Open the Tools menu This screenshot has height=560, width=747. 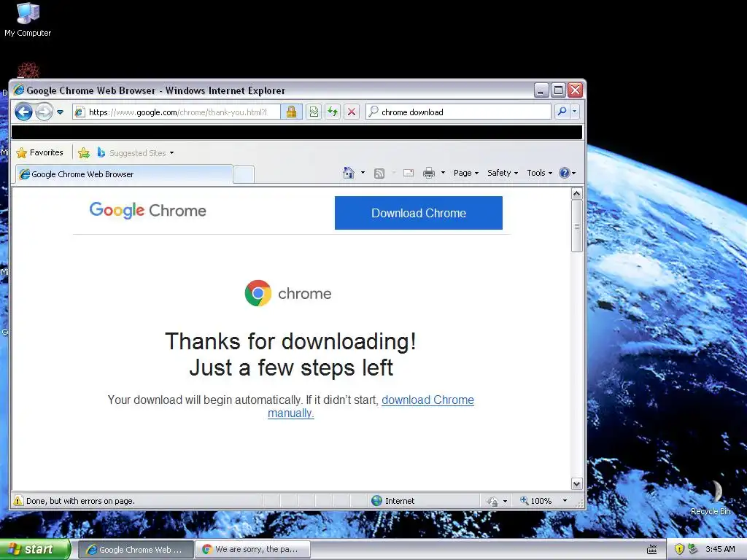click(539, 173)
